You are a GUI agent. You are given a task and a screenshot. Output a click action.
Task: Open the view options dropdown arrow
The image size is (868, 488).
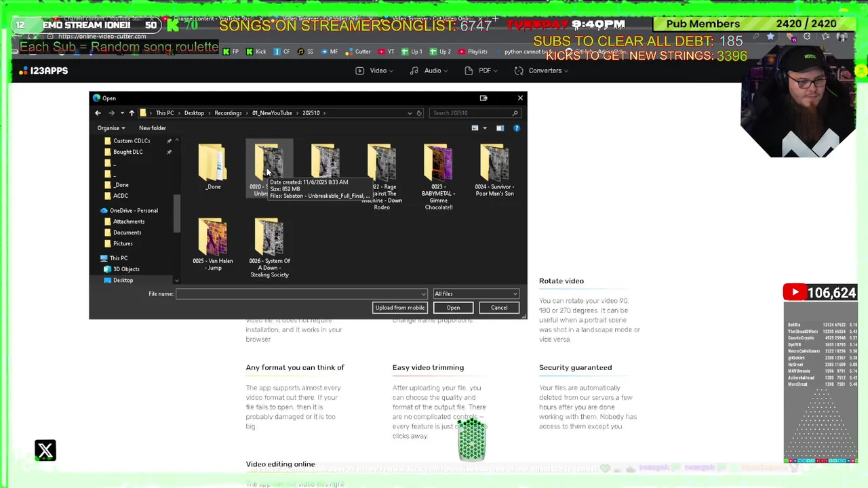coord(485,128)
